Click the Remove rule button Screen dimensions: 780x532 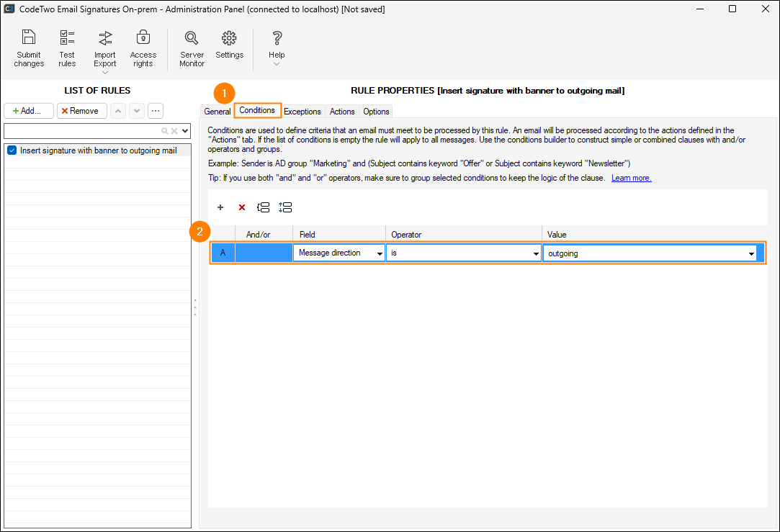81,111
